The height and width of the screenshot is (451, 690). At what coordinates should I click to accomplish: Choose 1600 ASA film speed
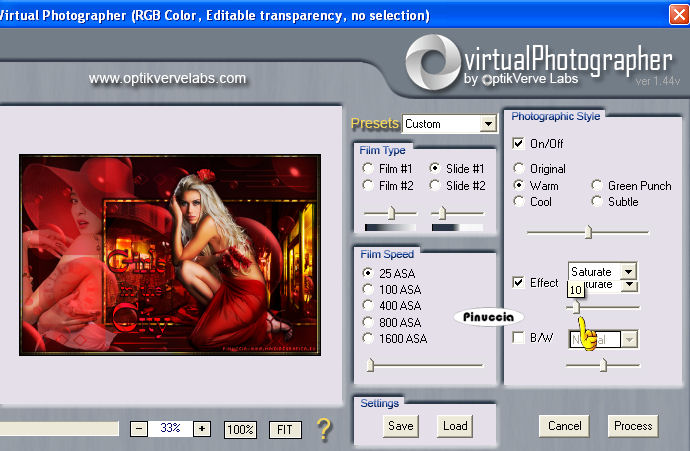point(368,338)
